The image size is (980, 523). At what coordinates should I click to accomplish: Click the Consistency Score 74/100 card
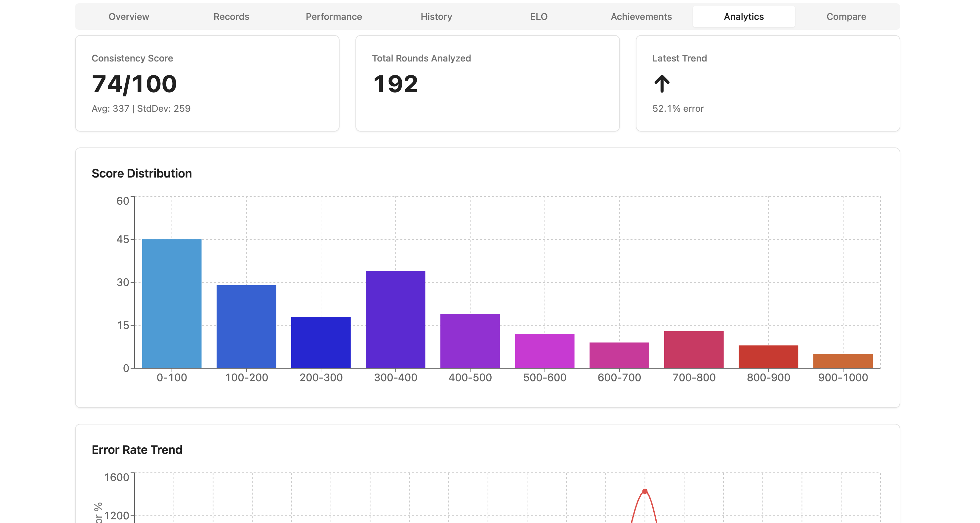point(207,83)
